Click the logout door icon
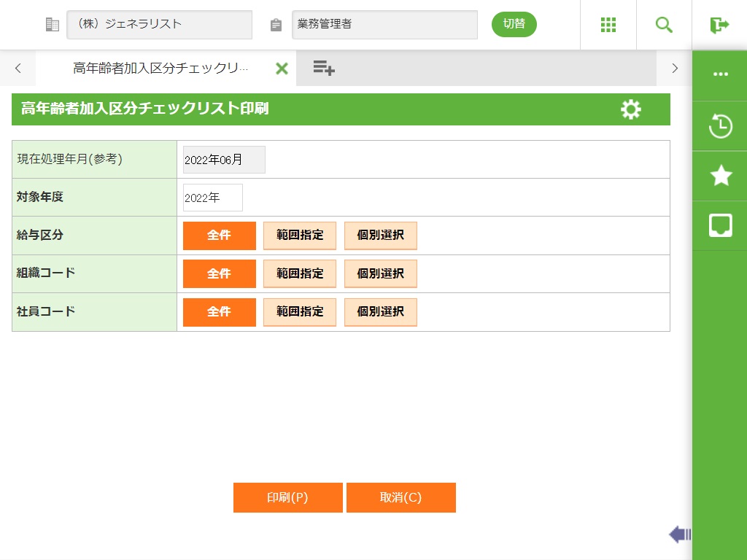This screenshot has height=560, width=747. (719, 25)
